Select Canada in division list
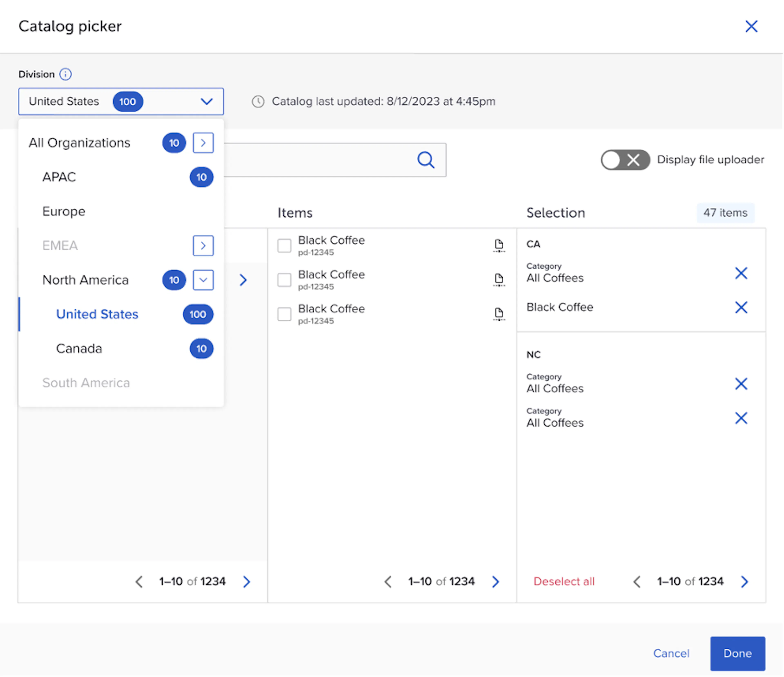The height and width of the screenshot is (677, 784). coord(121,348)
